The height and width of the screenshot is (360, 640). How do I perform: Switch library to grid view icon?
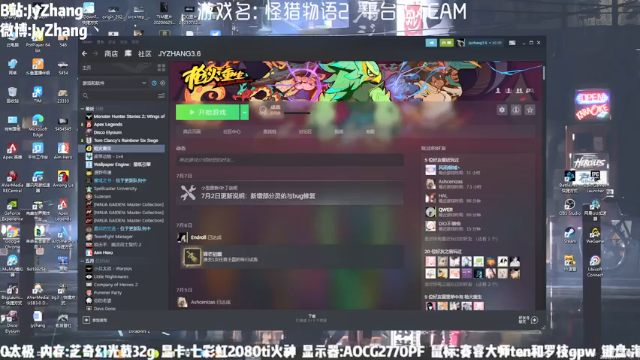[161, 68]
